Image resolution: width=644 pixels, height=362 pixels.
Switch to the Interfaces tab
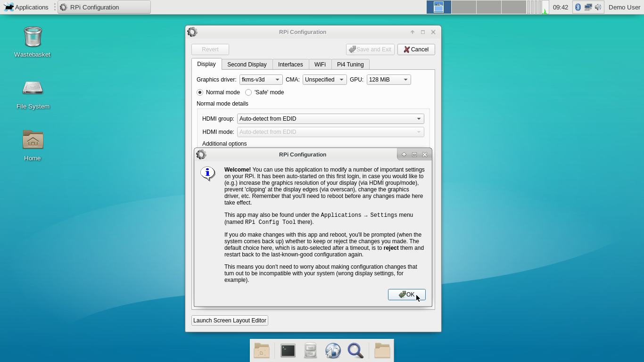[290, 65]
